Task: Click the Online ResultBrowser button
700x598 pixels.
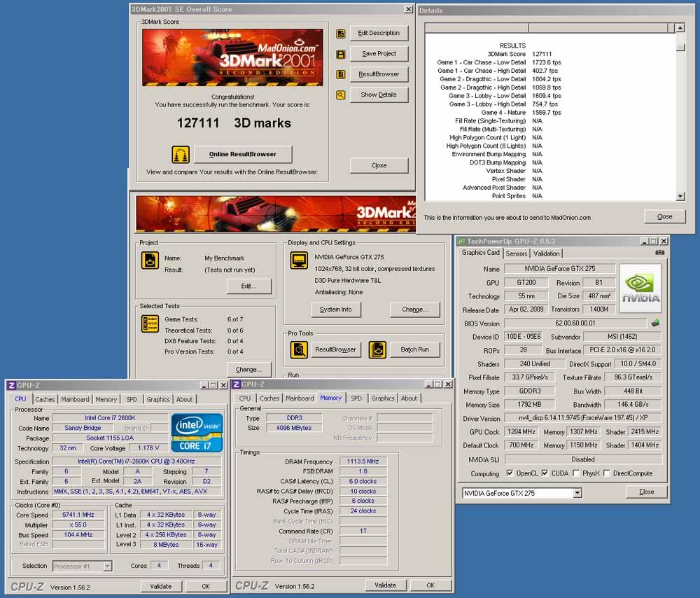Action: click(x=243, y=154)
